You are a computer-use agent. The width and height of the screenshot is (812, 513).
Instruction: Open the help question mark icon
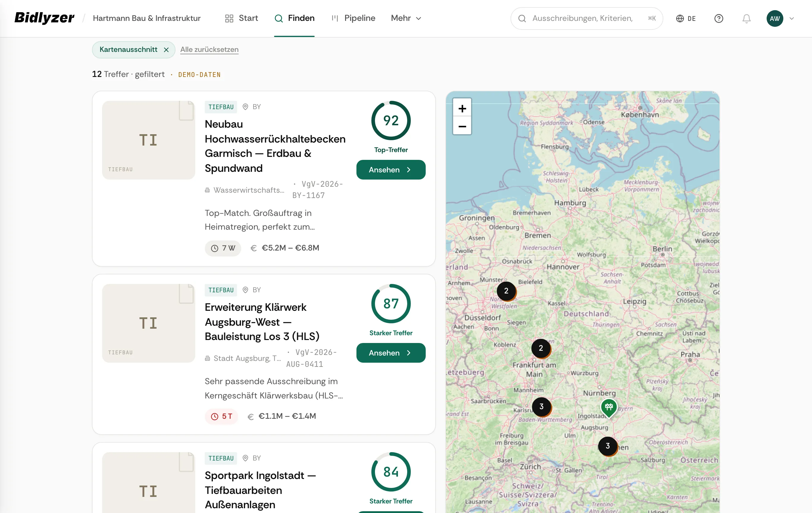719,18
